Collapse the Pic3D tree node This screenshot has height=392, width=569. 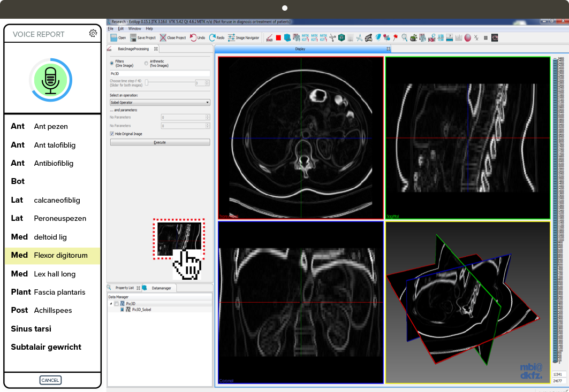point(111,304)
